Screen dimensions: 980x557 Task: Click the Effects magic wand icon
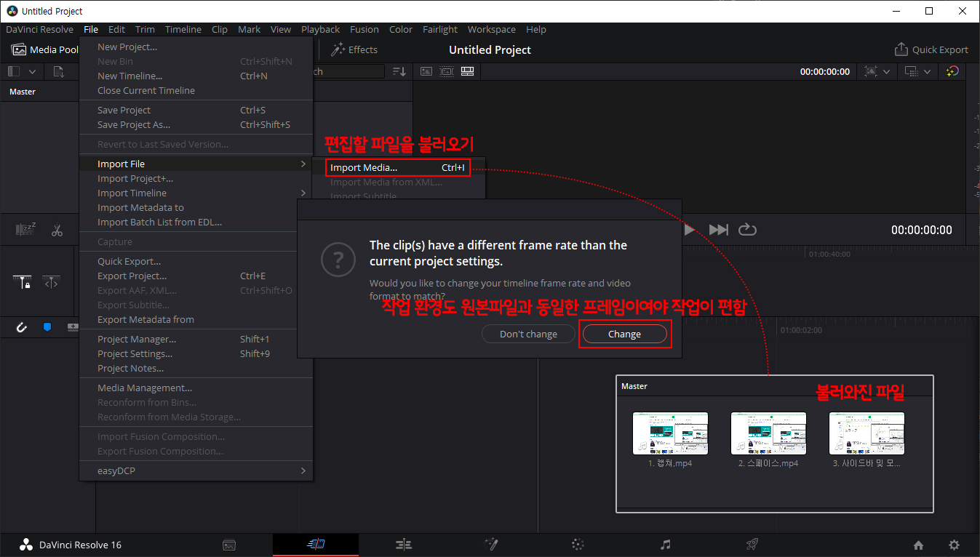coord(338,49)
